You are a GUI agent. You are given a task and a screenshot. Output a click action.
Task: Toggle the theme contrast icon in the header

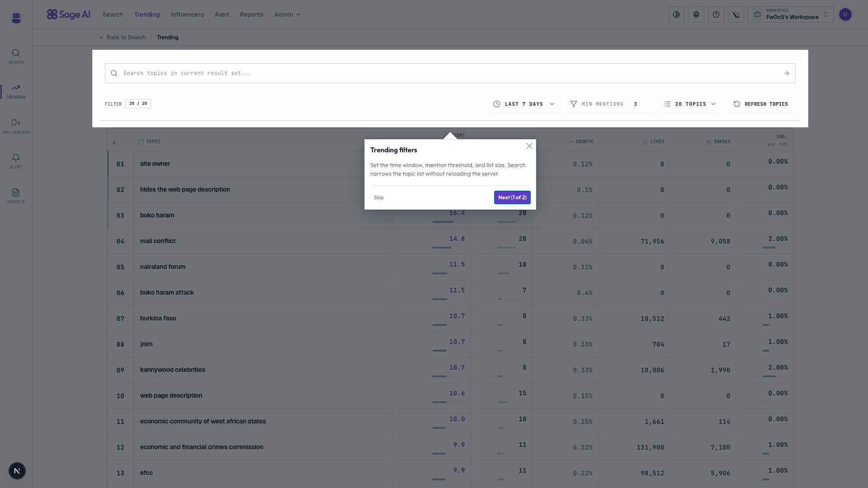[x=676, y=14]
